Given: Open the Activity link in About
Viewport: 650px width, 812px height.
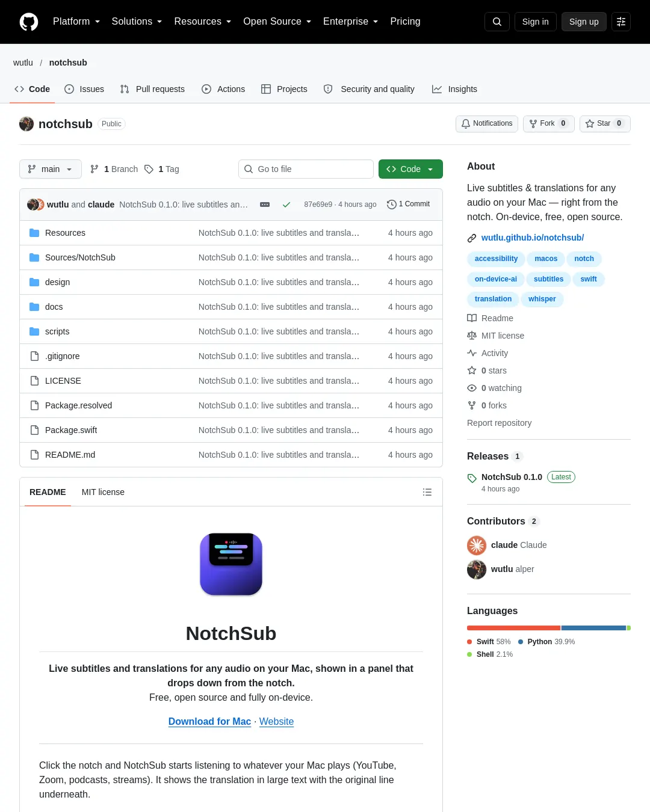Looking at the screenshot, I should pyautogui.click(x=495, y=353).
